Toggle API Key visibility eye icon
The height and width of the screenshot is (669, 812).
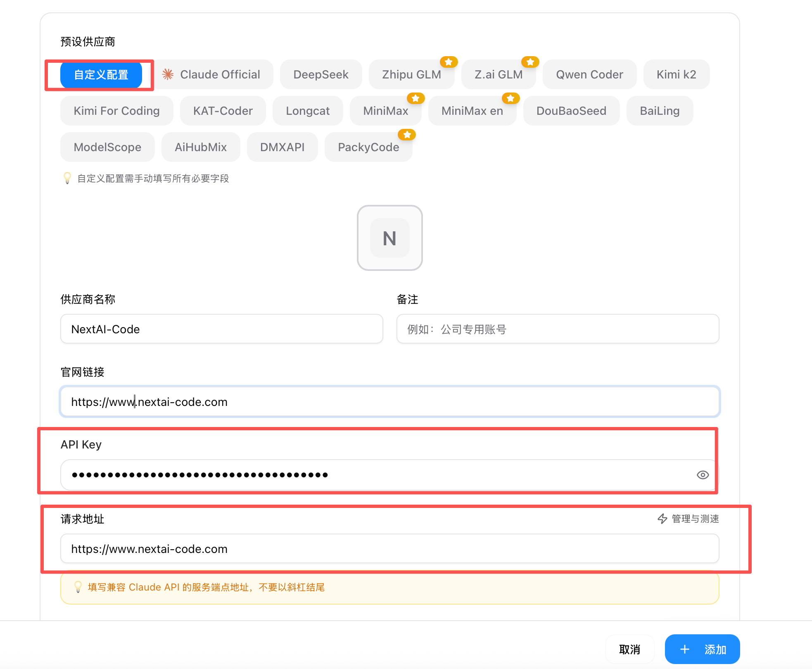point(702,475)
